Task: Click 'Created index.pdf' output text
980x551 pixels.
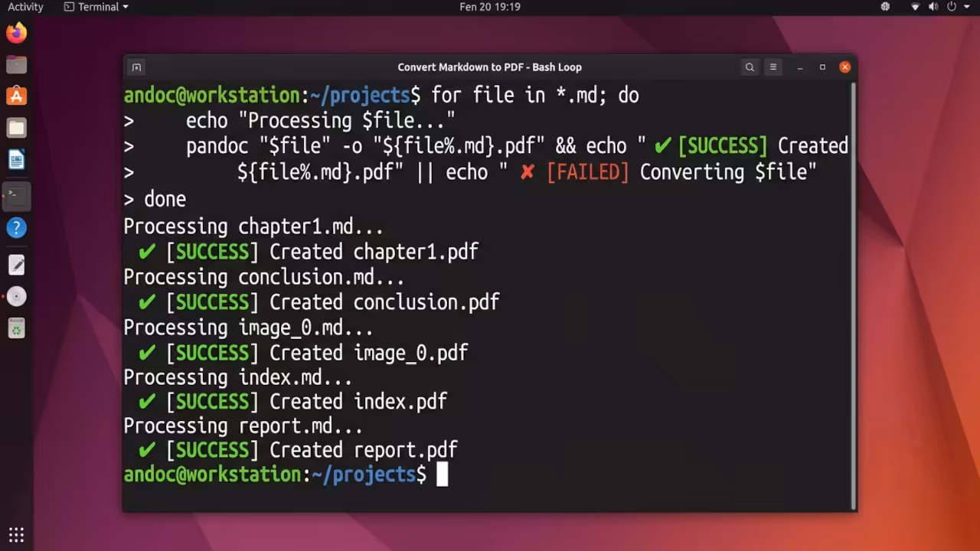Action: [x=358, y=402]
